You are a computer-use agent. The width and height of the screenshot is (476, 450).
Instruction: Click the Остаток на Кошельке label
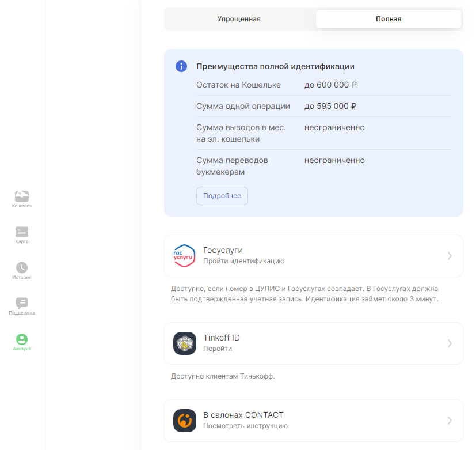pyautogui.click(x=238, y=85)
